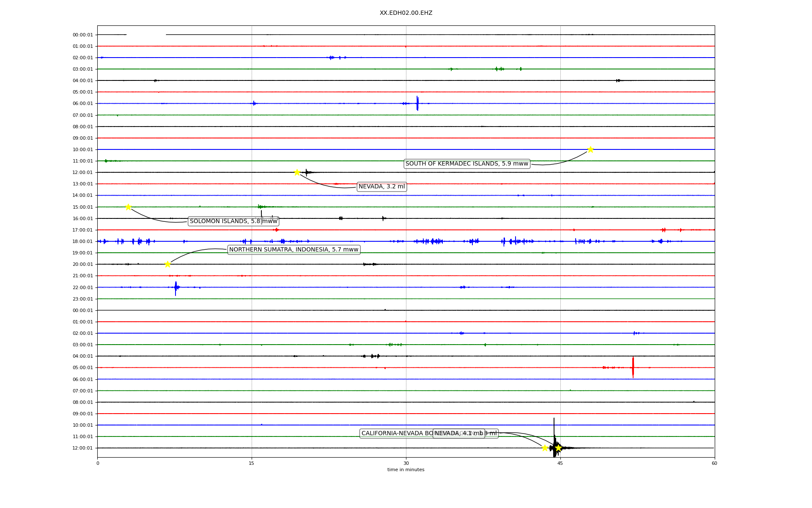Select the NORTHERN SUMATRA, INDONESIA, 5.7 mww label
Screen dimensions: 812x508
click(x=294, y=250)
